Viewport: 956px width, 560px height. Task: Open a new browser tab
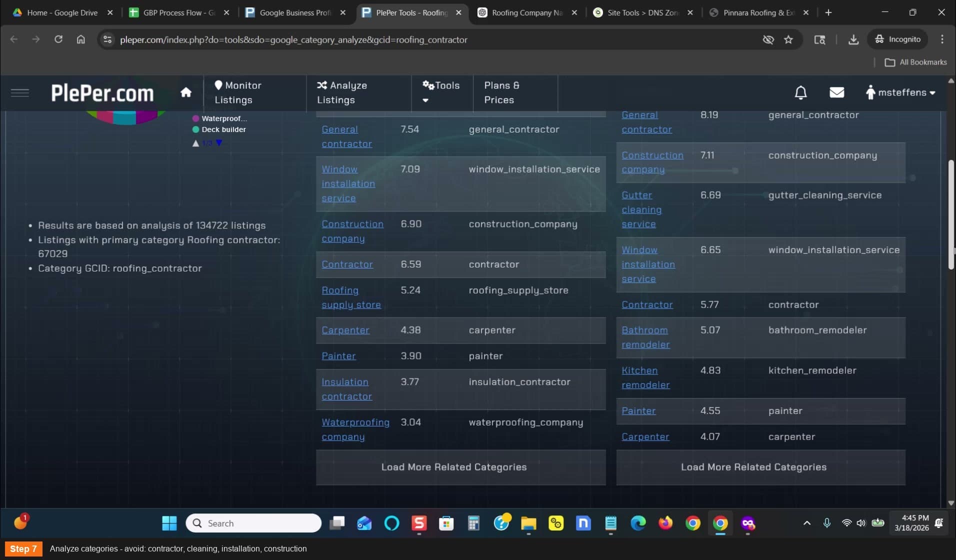coord(828,12)
